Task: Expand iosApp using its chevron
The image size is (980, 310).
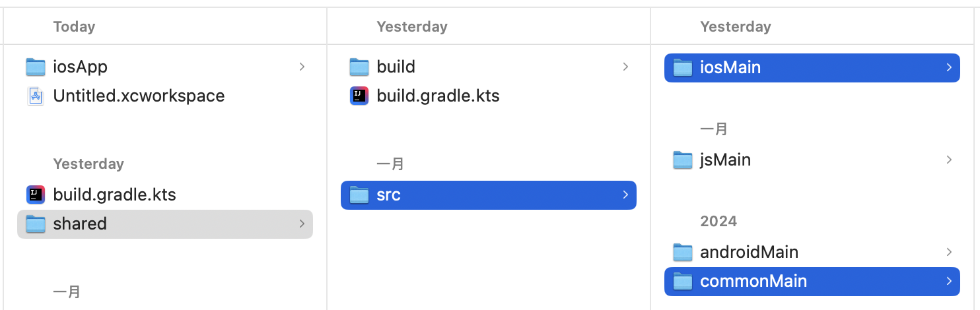Action: [x=302, y=67]
